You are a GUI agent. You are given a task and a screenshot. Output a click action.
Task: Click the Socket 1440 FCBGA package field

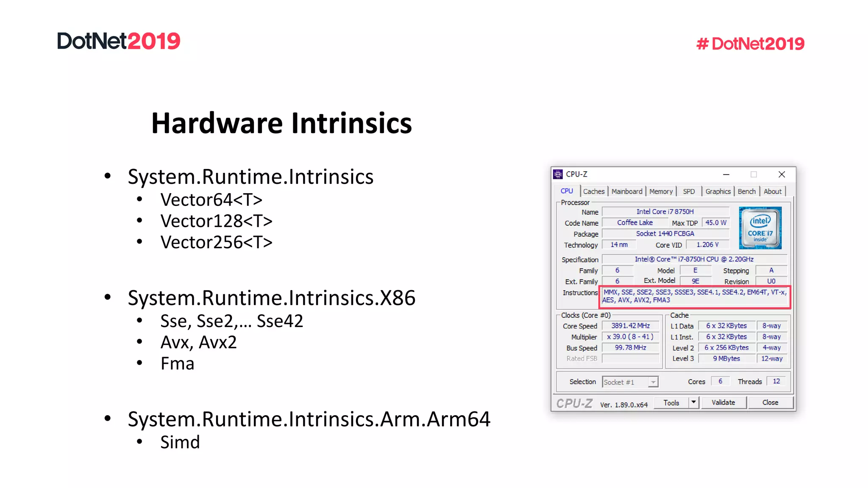(x=665, y=233)
